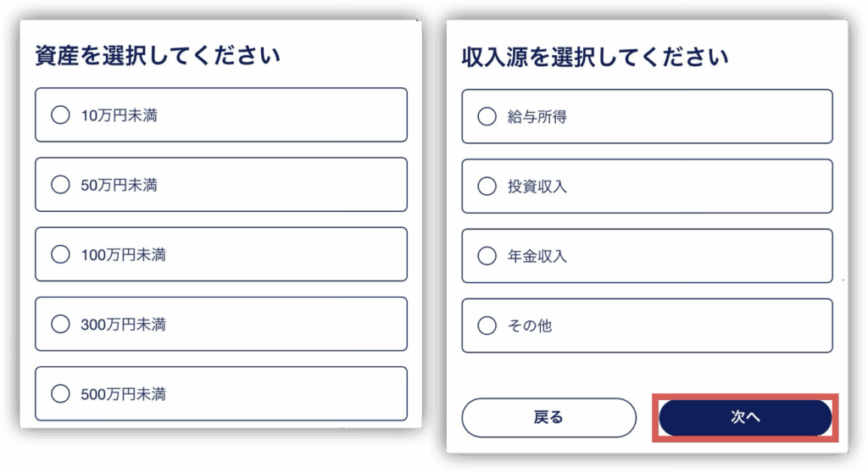The image size is (868, 473).
Task: Click the その他 label text
Action: coord(530,326)
